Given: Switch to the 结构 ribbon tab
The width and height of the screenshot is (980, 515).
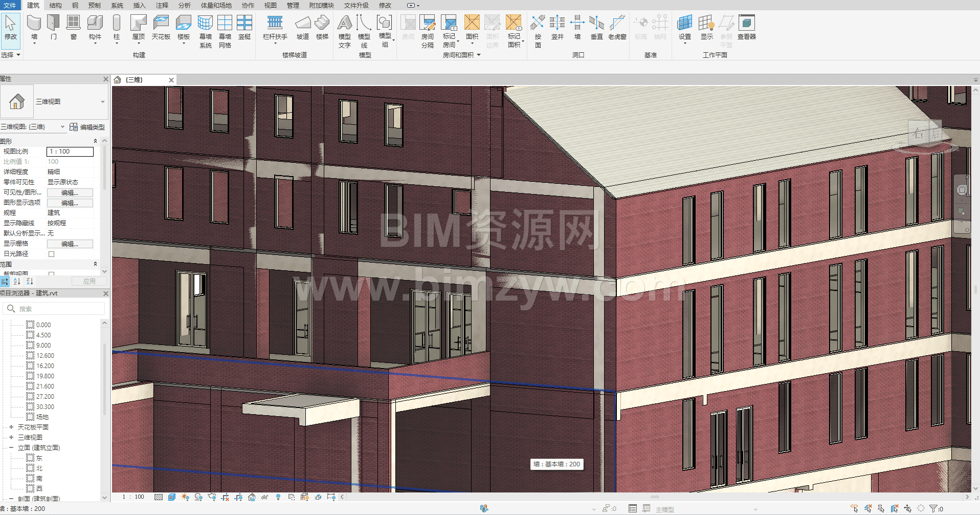Looking at the screenshot, I should [x=55, y=5].
